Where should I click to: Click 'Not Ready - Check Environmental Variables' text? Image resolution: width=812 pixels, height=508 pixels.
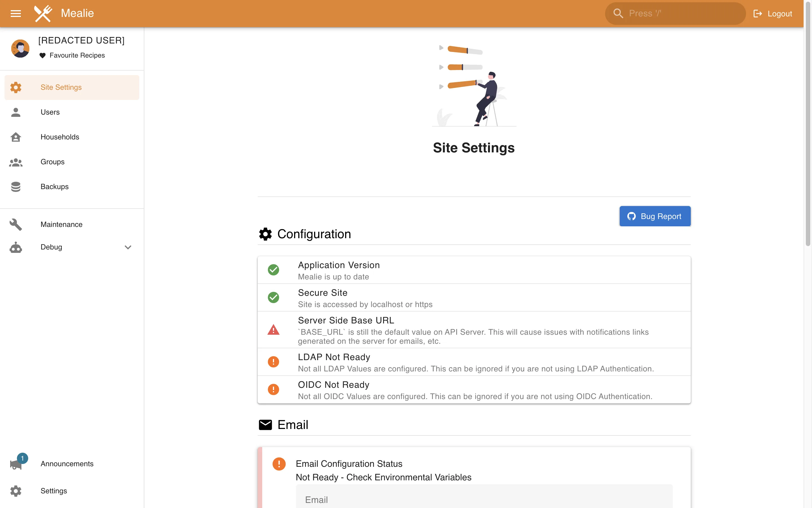[x=383, y=478]
